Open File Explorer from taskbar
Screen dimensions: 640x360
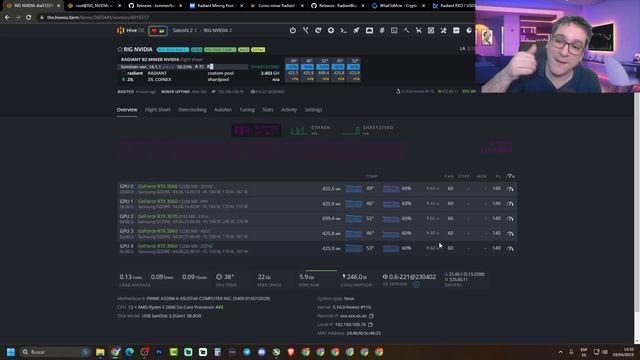100,352
